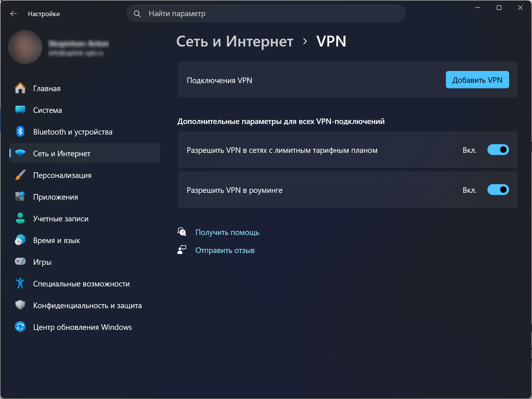Open the Главная settings page
532x399 pixels.
85,88
